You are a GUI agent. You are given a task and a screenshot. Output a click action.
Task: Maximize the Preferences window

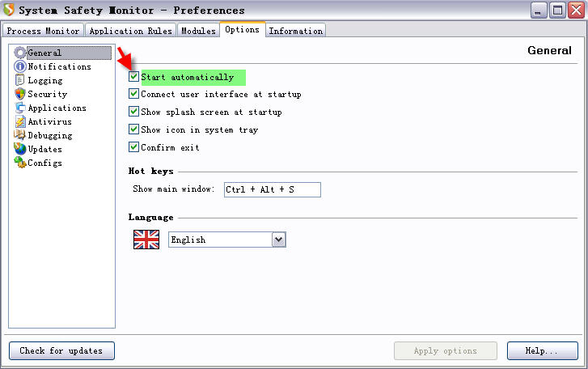tap(557, 11)
